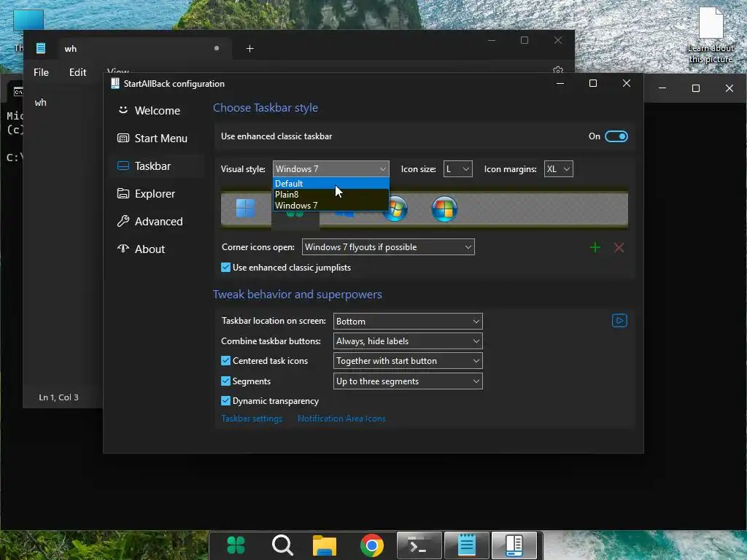Open File menu in Notepad
This screenshot has width=747, height=560.
point(41,72)
